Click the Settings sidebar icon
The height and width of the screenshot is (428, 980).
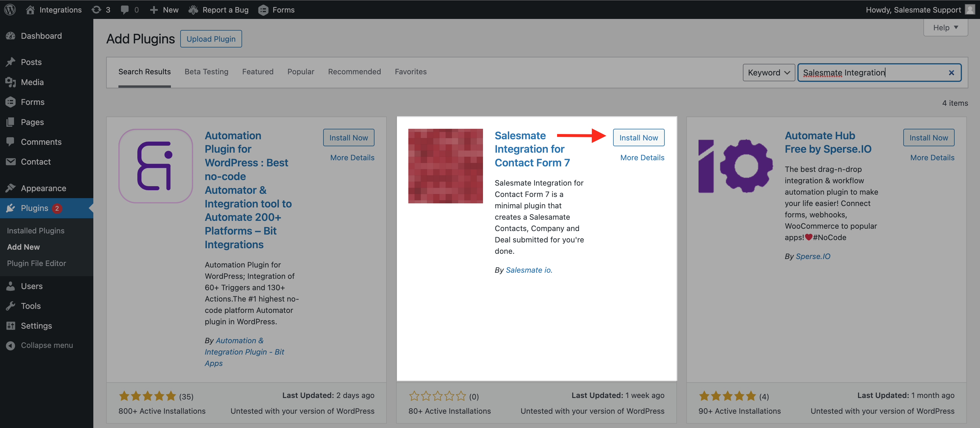11,325
